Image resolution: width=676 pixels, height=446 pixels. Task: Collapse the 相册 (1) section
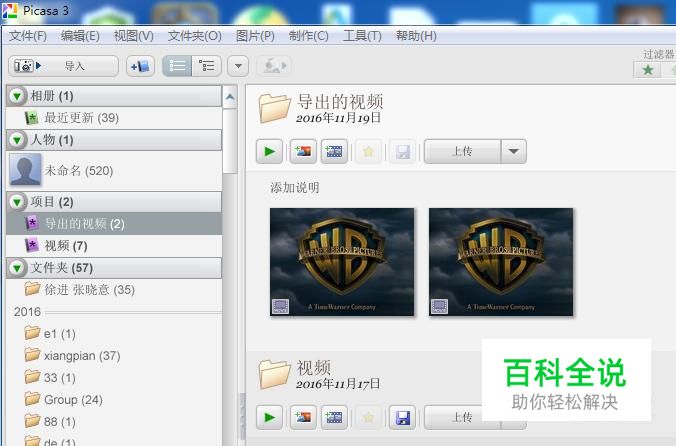17,96
